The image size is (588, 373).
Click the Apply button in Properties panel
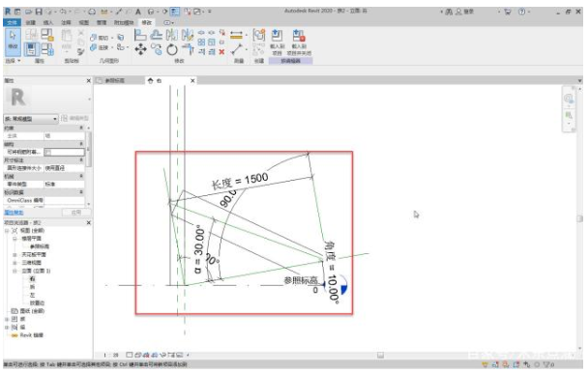tap(76, 213)
